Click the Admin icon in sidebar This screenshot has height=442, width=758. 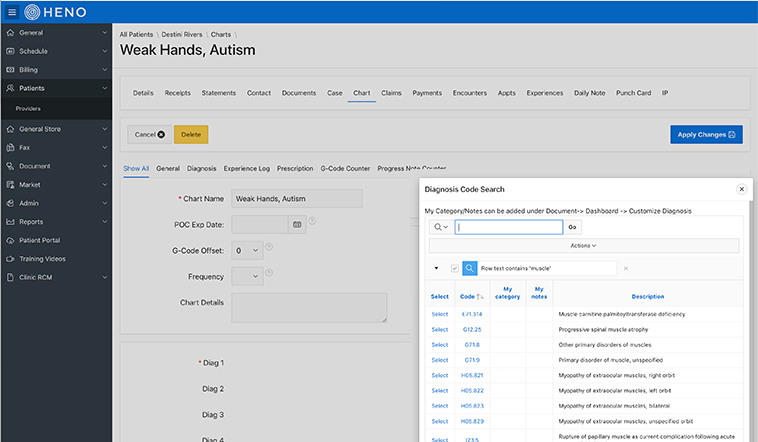tap(10, 203)
